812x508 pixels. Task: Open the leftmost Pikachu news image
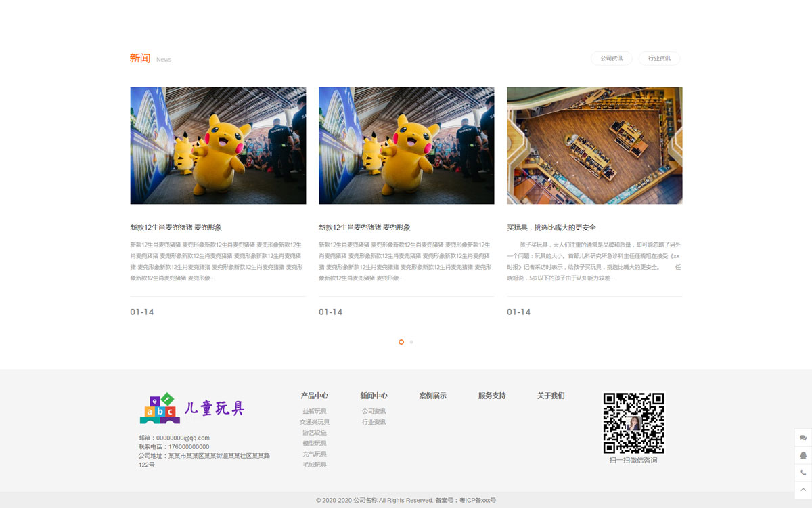coord(218,145)
